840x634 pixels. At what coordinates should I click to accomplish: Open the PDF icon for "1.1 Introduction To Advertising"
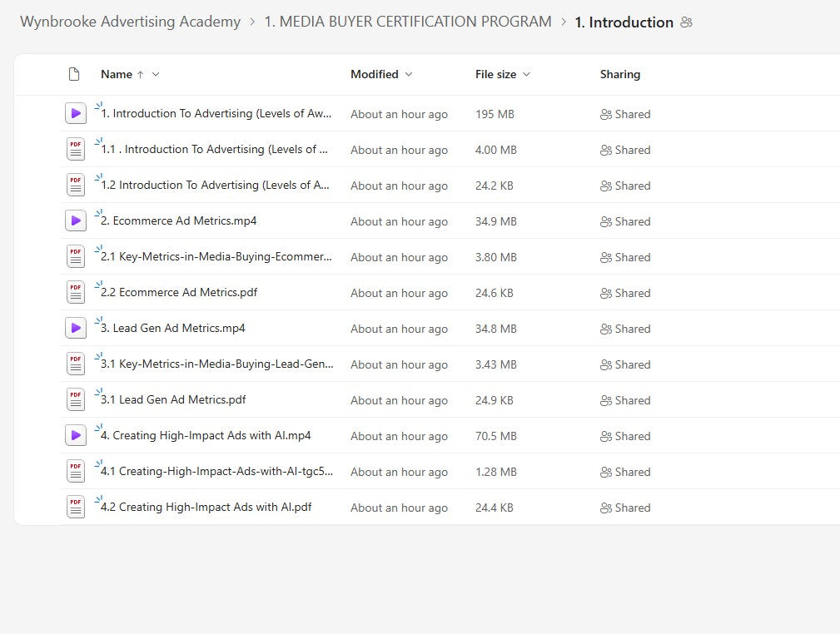75,149
